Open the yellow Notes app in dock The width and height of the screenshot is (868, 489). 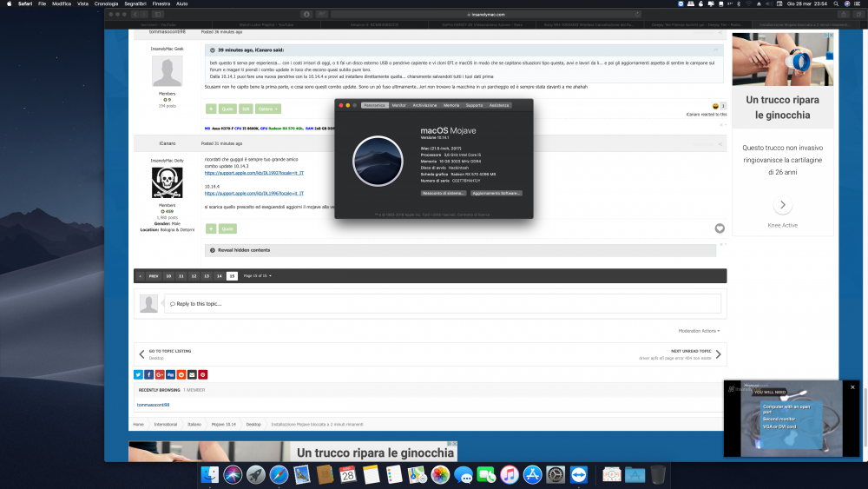tap(371, 474)
